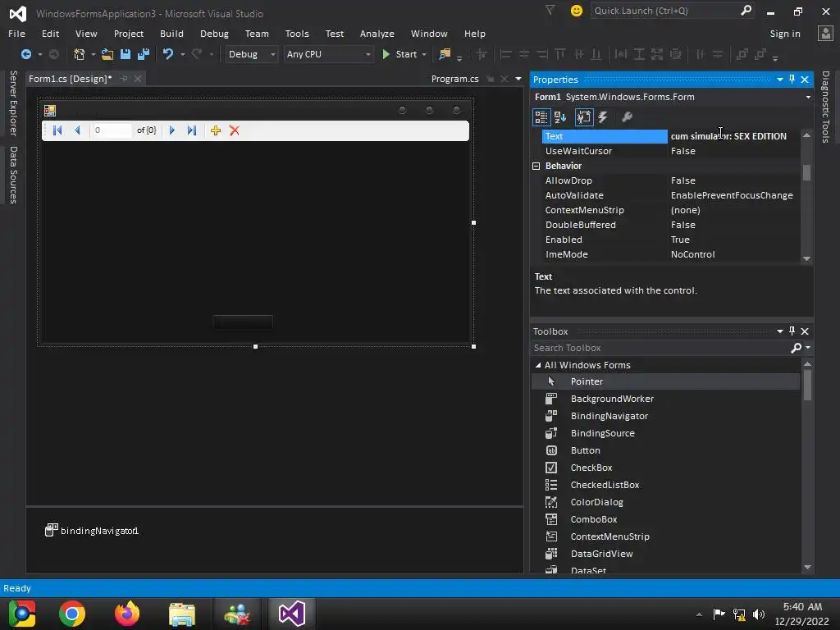
Task: Open the Analyze menu
Action: tap(377, 33)
